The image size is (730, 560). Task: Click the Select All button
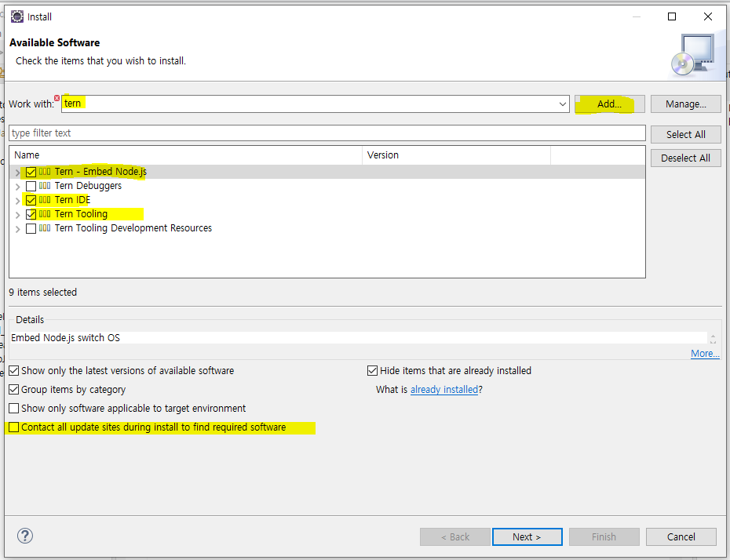[686, 134]
